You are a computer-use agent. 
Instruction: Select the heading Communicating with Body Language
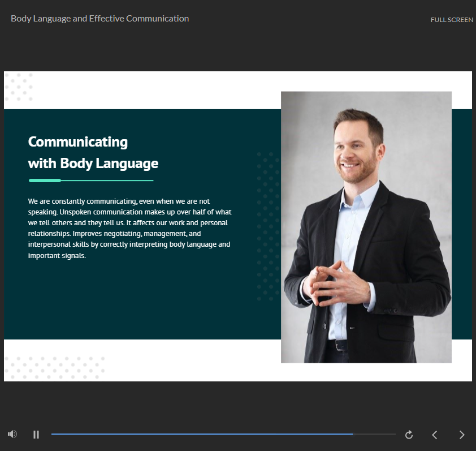click(93, 152)
